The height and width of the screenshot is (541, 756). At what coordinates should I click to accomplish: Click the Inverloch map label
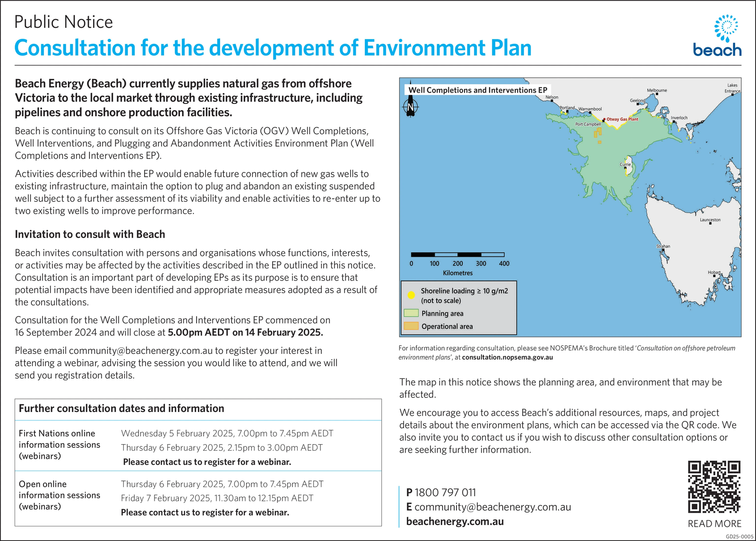[679, 118]
